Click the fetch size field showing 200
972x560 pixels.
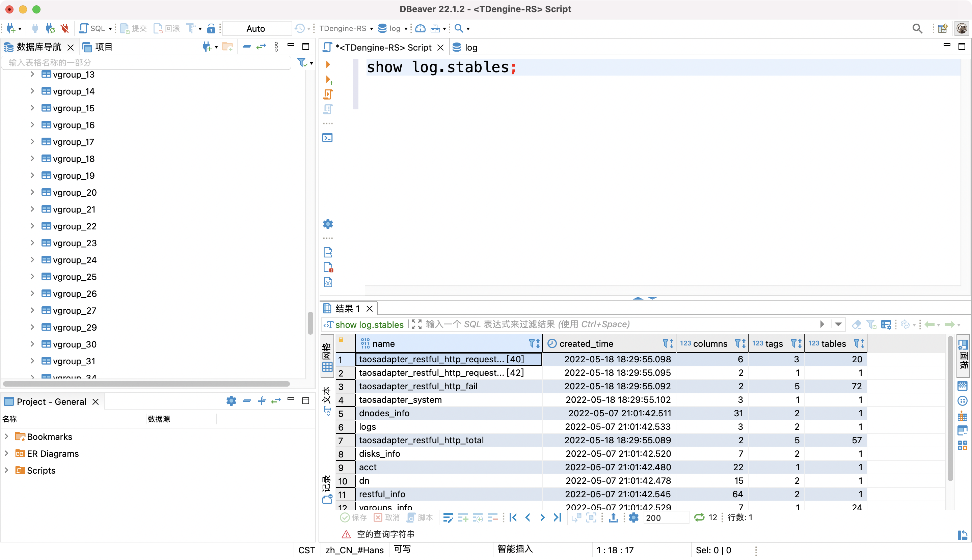(667, 518)
